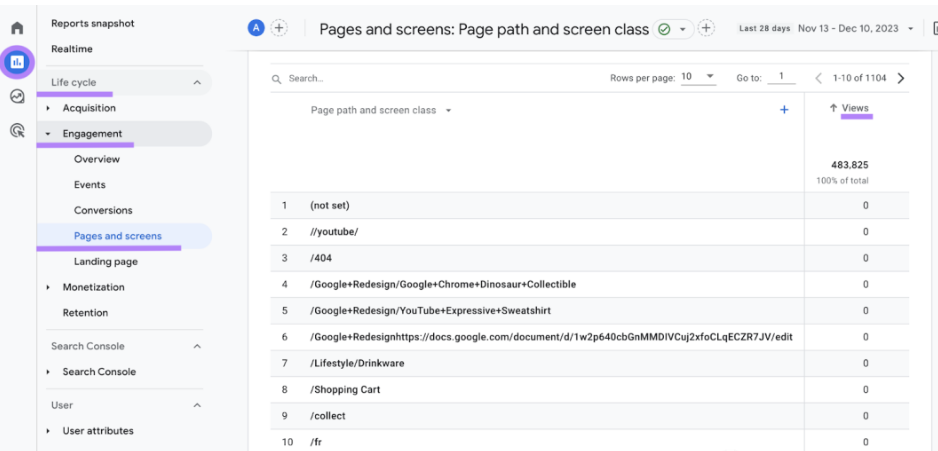The height and width of the screenshot is (451, 938).
Task: Click the blue plus to add dimension column
Action: tap(784, 110)
